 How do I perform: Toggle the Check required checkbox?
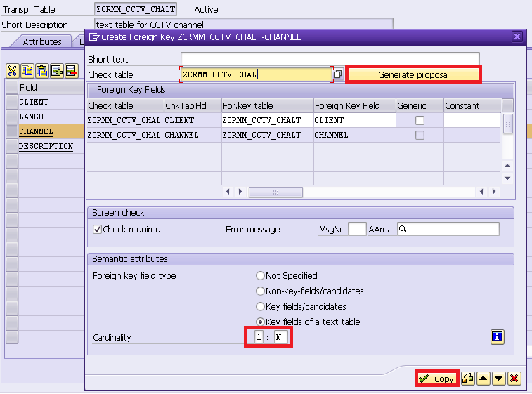pos(97,230)
